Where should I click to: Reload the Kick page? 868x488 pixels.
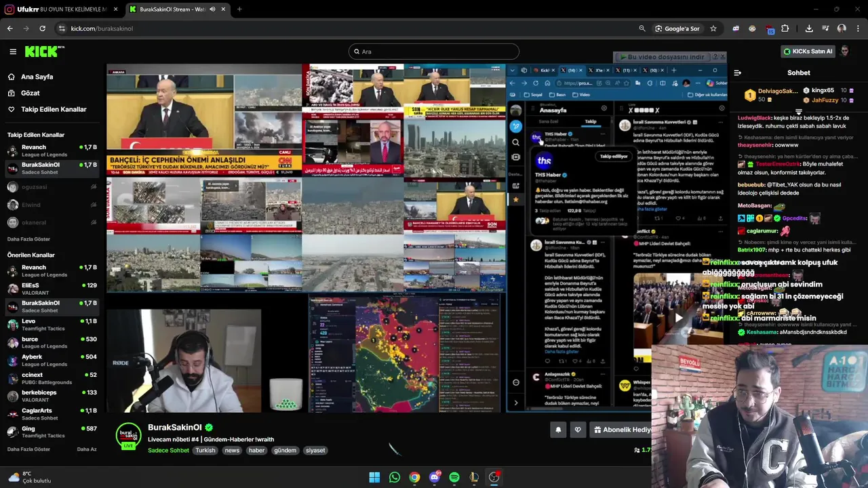pyautogui.click(x=42, y=28)
